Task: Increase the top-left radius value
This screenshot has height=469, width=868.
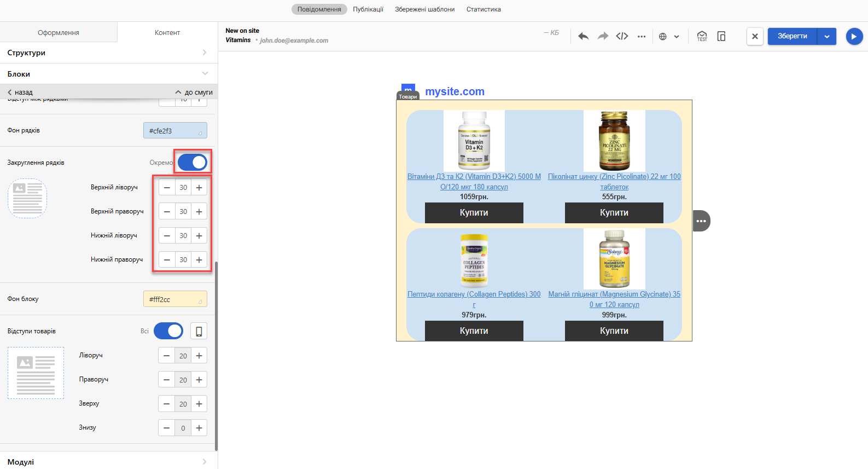Action: coord(199,188)
